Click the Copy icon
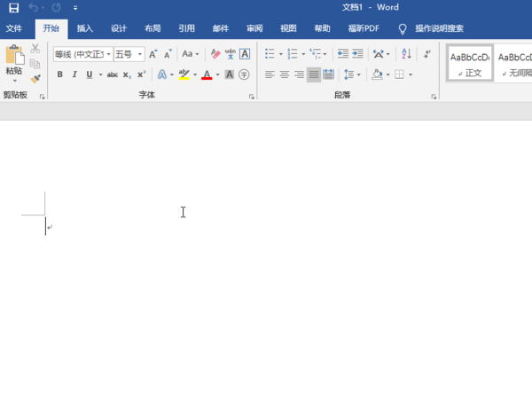Viewport: 532px width, 399px height. tap(35, 64)
